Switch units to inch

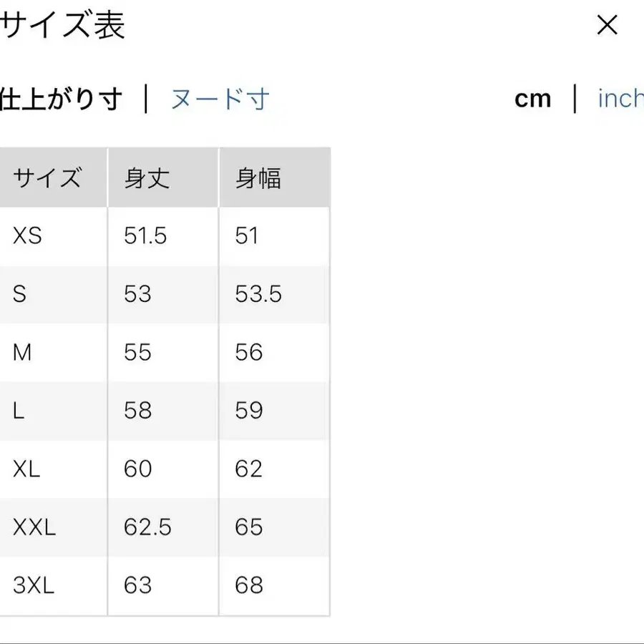tap(620, 99)
